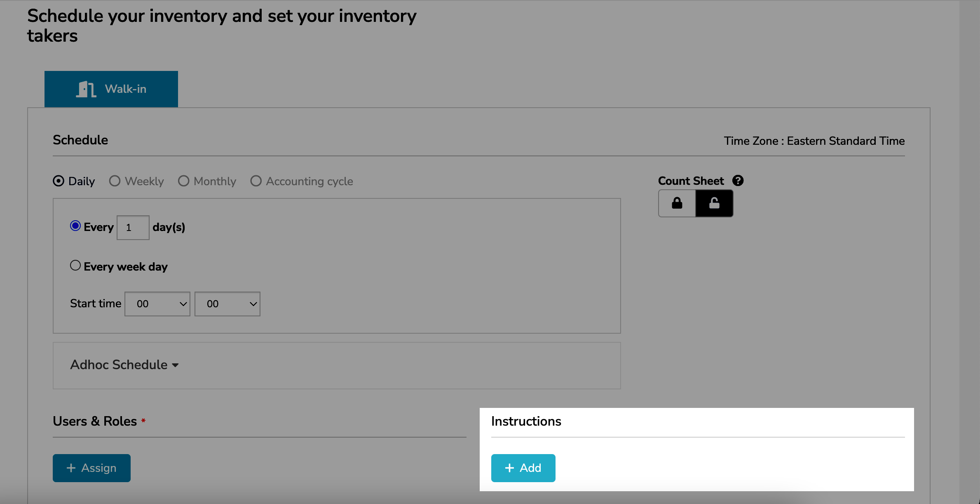Choose Monthly scheduling
This screenshot has width=980, height=504.
point(183,181)
